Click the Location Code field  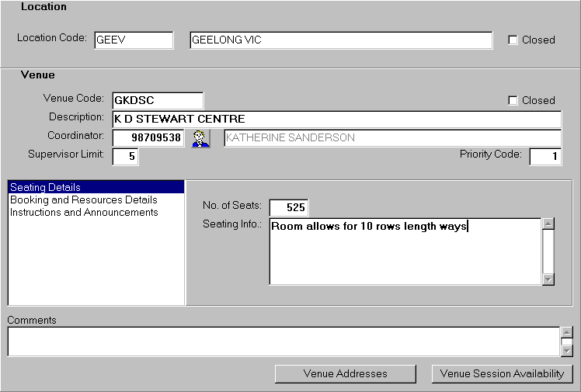134,40
